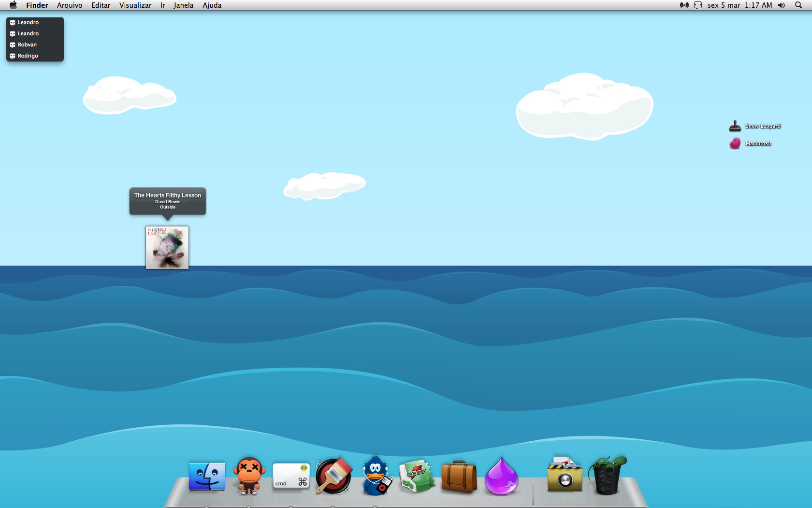Launch the orange monkey app in dock
Image resolution: width=812 pixels, height=508 pixels.
click(249, 476)
